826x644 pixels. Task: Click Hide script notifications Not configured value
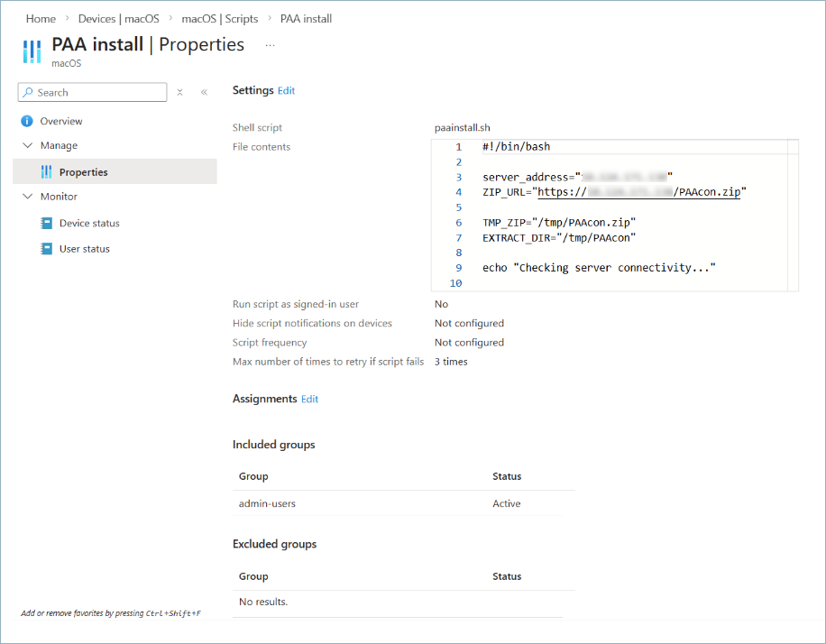point(469,323)
